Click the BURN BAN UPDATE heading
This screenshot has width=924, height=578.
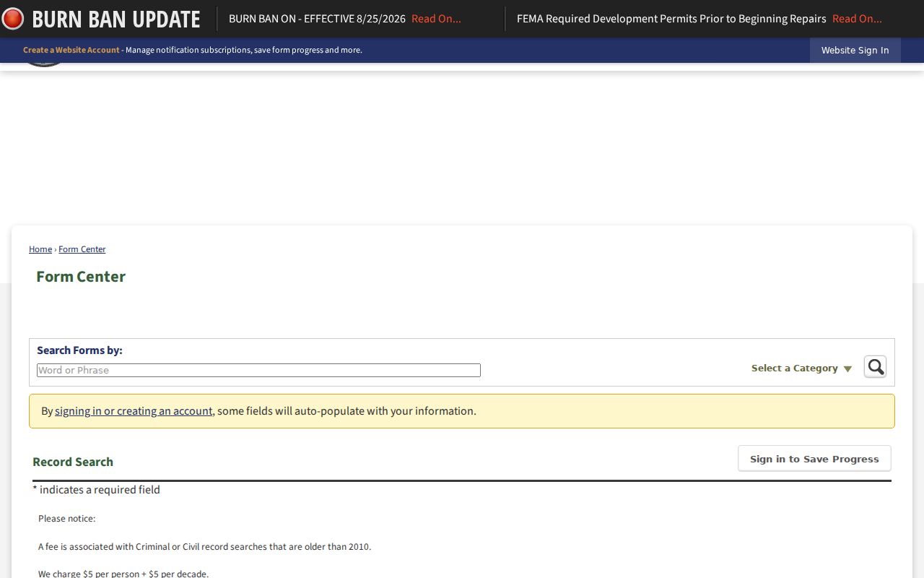pos(115,19)
